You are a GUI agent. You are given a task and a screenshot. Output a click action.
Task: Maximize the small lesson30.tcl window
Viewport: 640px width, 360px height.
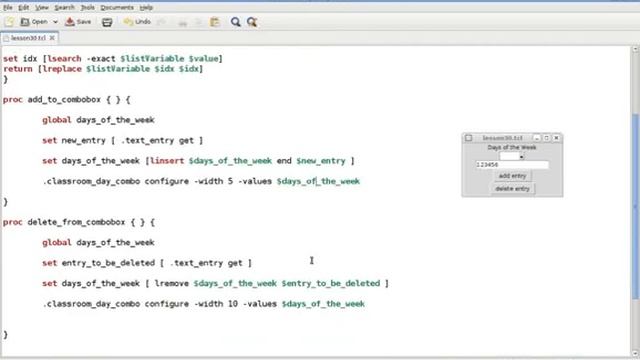[547, 138]
